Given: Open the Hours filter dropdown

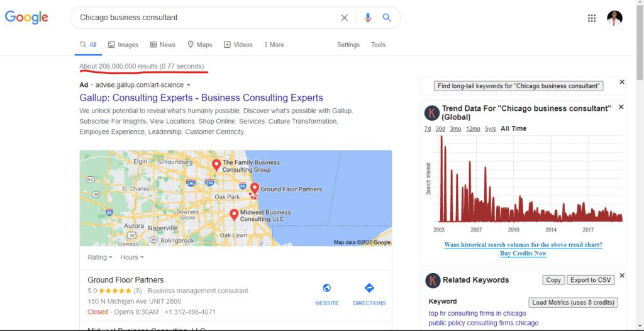Looking at the screenshot, I should pyautogui.click(x=132, y=257).
